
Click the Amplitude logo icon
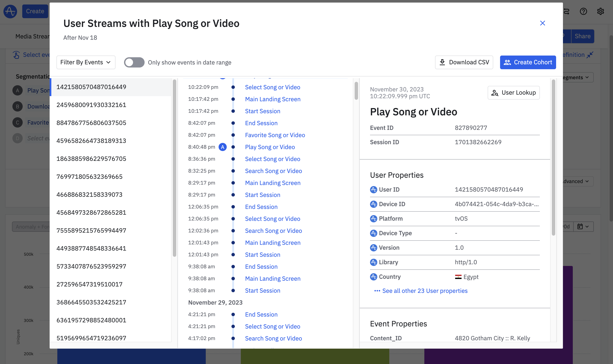click(x=10, y=11)
